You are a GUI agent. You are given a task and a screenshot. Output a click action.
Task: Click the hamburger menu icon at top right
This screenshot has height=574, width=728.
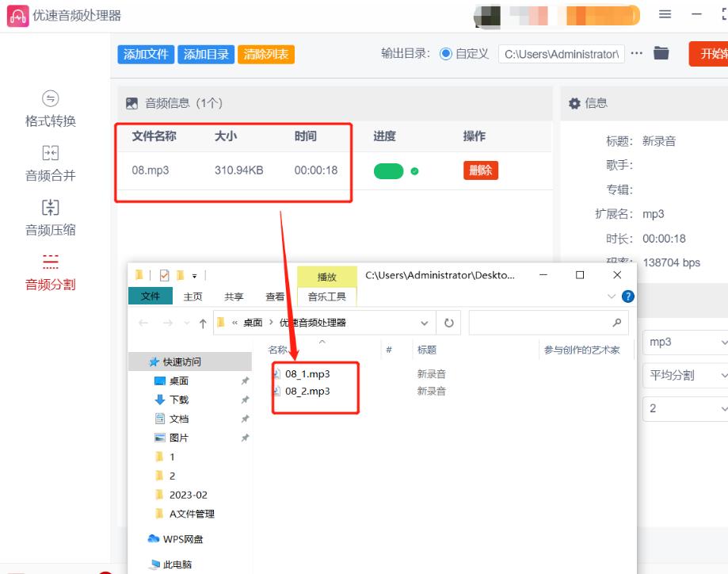coord(664,13)
